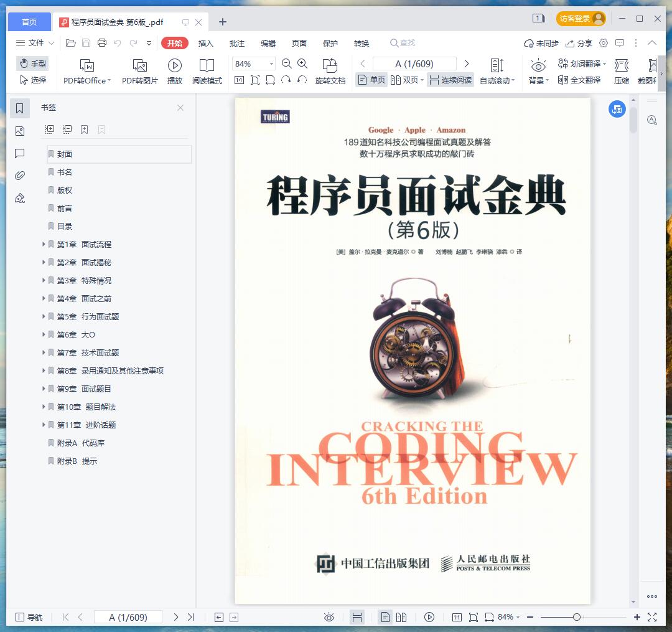Toggle eye protection mode in status bar
The image size is (672, 632).
pos(329,617)
